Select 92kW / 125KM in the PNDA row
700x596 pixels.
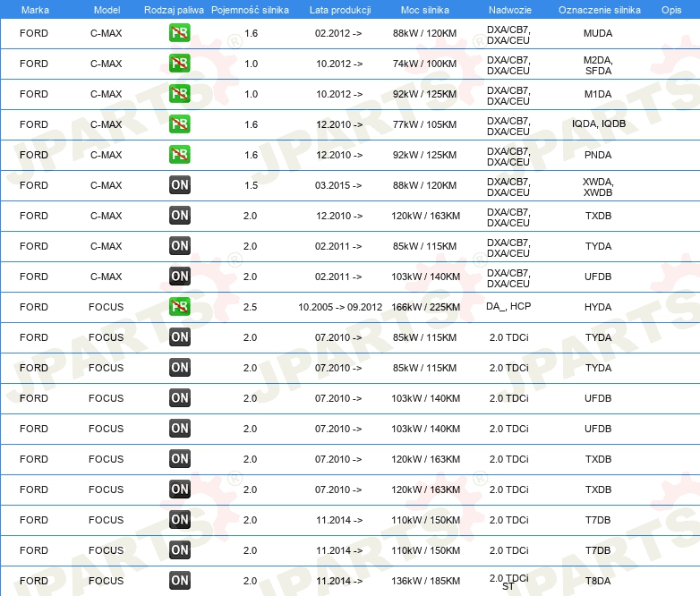click(x=424, y=155)
